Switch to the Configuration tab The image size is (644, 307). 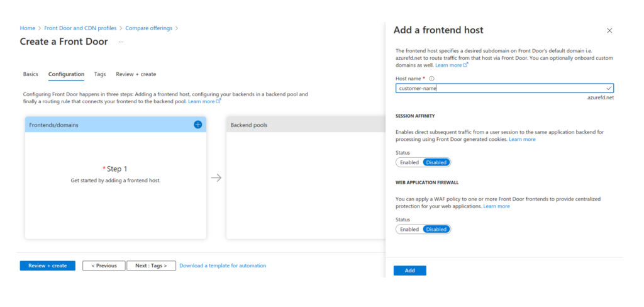pos(66,74)
